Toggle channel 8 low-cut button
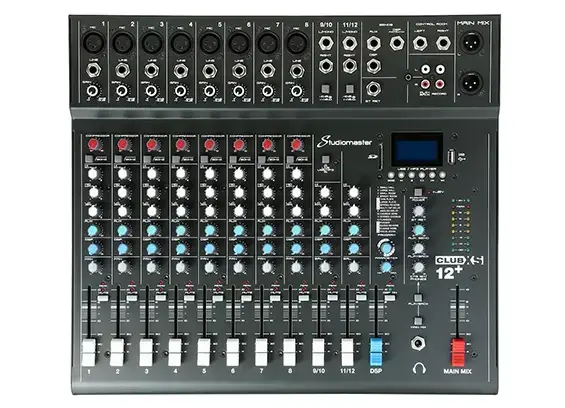Screen dimensions: 565x408 click(x=292, y=159)
